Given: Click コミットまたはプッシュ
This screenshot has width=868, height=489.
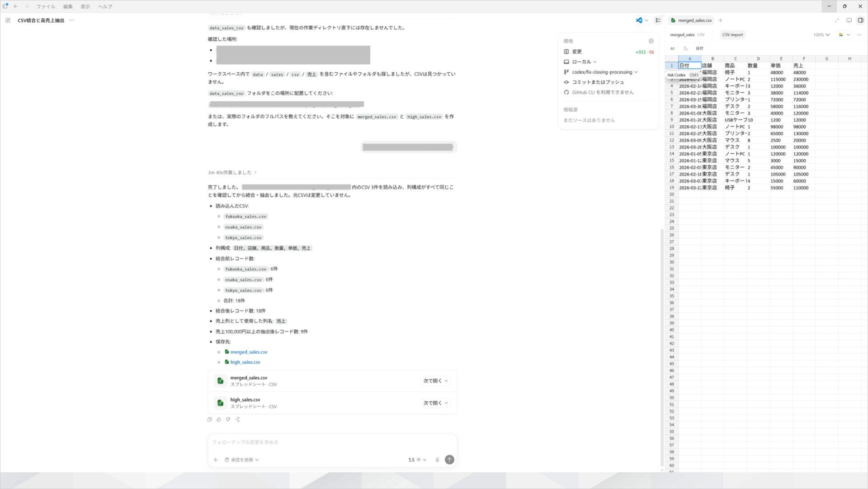Looking at the screenshot, I should (594, 82).
